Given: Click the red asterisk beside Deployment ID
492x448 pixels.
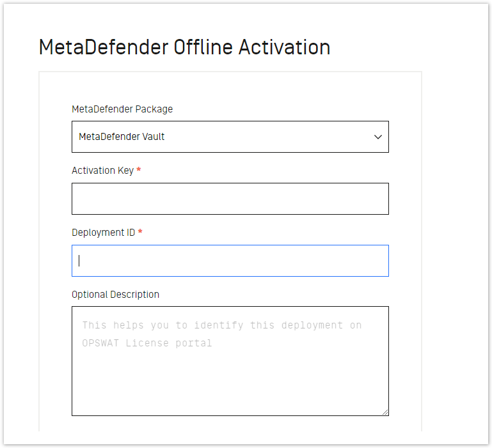Looking at the screenshot, I should tap(140, 232).
